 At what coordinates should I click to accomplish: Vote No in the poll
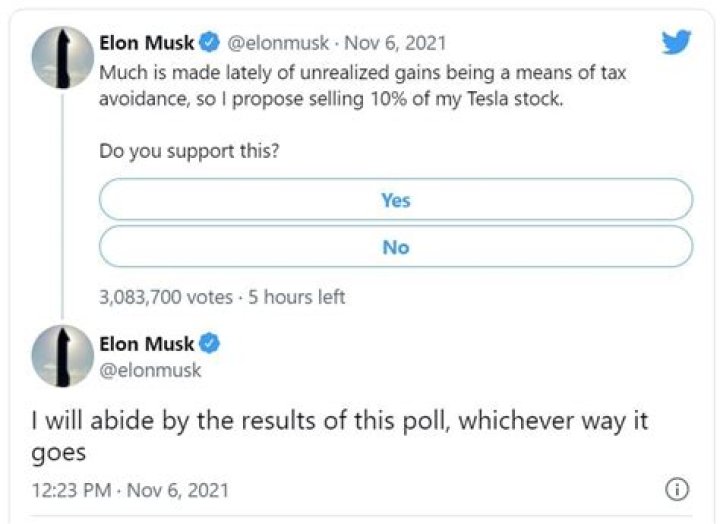point(395,247)
